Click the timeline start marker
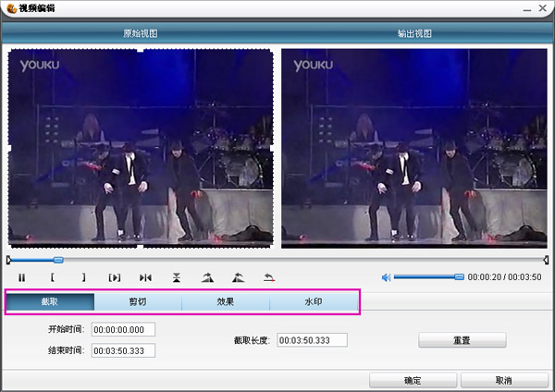The image size is (555, 392). click(x=9, y=261)
